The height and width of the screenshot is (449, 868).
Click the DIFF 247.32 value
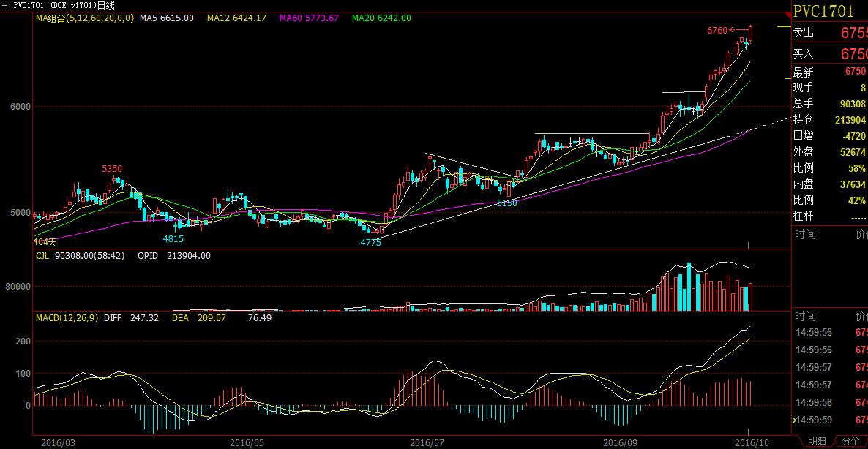131,318
